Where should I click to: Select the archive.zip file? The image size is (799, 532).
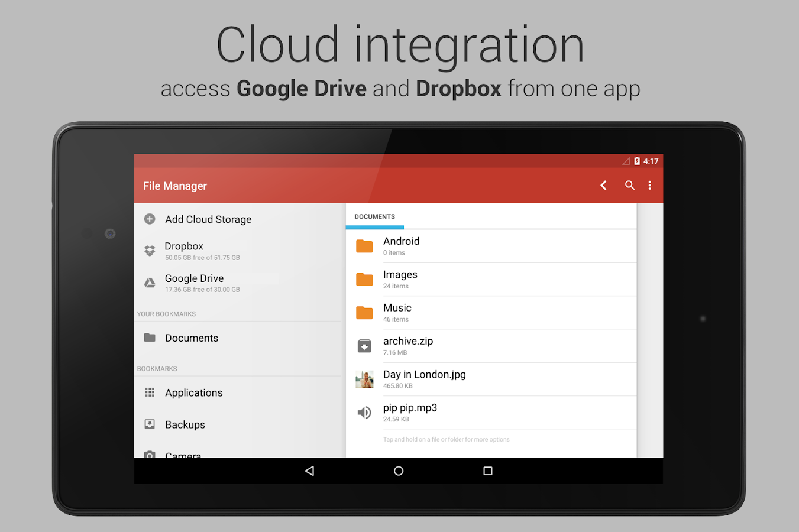point(491,346)
